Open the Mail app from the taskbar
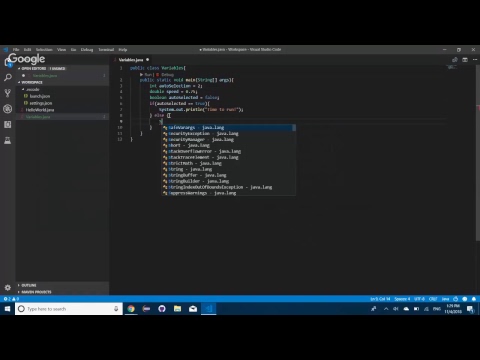The width and height of the screenshot is (480, 360). (x=193, y=309)
